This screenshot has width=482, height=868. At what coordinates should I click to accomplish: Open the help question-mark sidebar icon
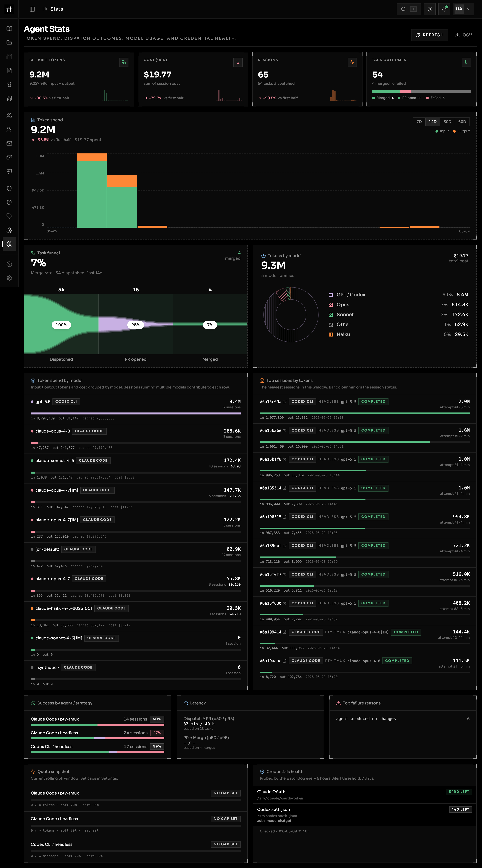(9, 264)
